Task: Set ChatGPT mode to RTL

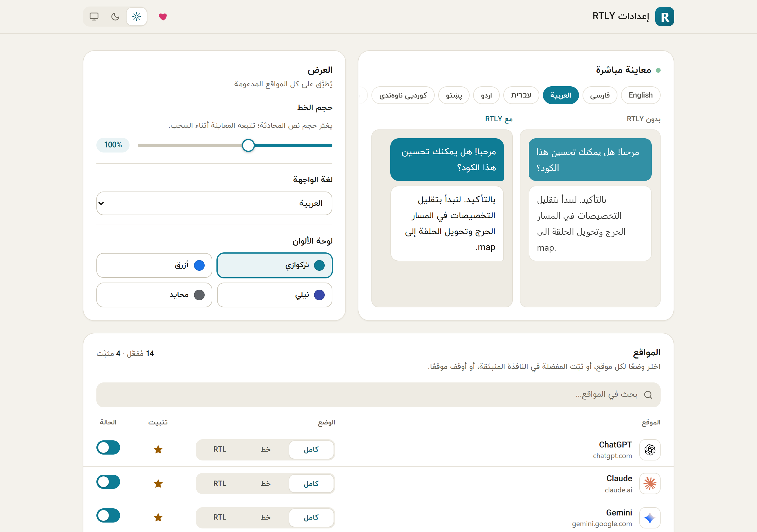Action: (x=220, y=449)
